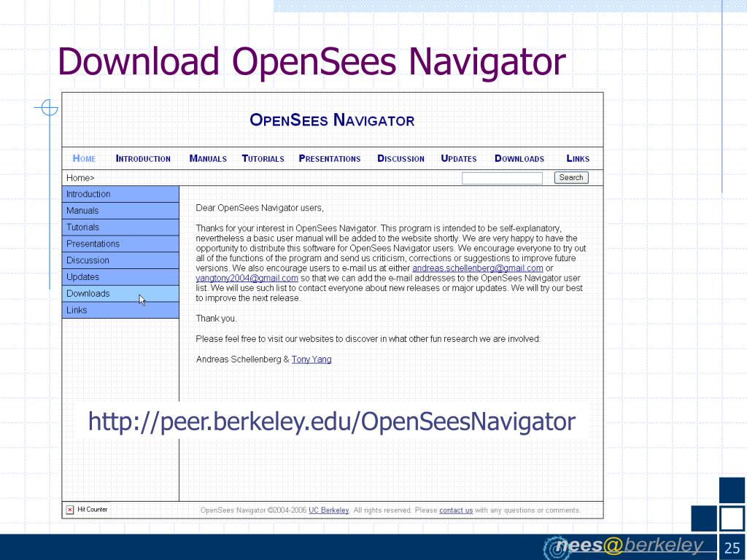Image resolution: width=747 pixels, height=560 pixels.
Task: Click the Dear OpenSees Navigator users greeting
Action: pyautogui.click(x=260, y=208)
